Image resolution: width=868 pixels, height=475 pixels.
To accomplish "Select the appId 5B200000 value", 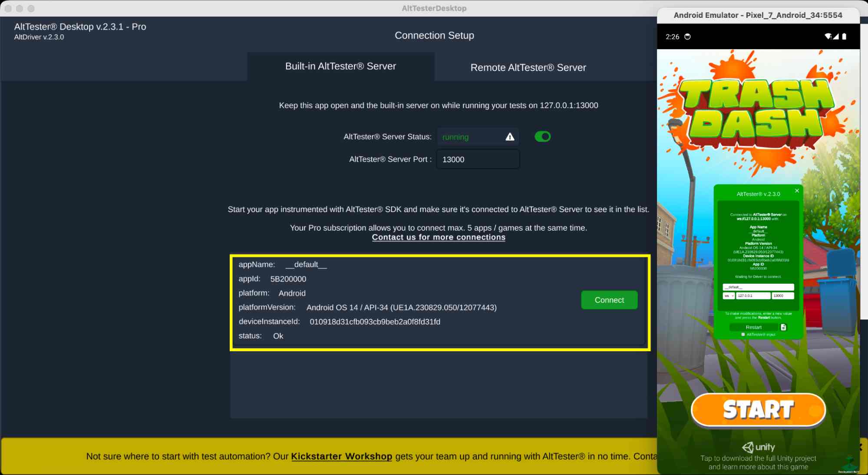I will [x=288, y=279].
